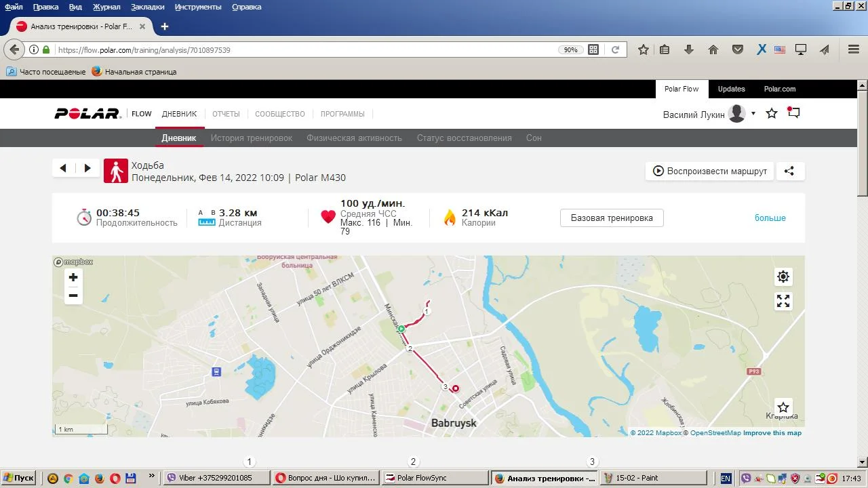Select the Polar Flow top tab
This screenshot has width=868, height=488.
[x=682, y=89]
